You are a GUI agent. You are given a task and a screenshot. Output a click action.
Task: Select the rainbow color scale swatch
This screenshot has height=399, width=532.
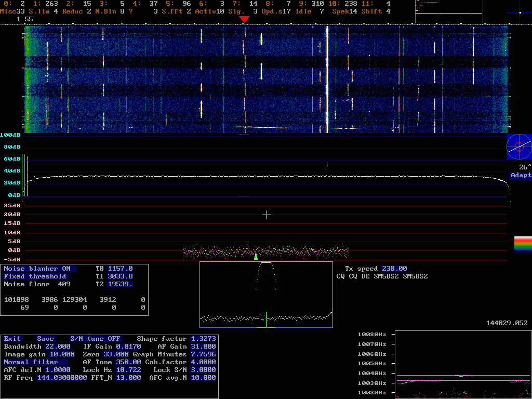point(523,244)
